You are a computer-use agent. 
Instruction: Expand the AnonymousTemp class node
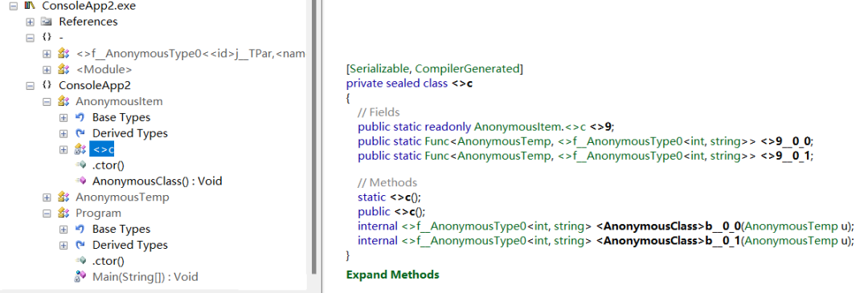[x=47, y=197]
